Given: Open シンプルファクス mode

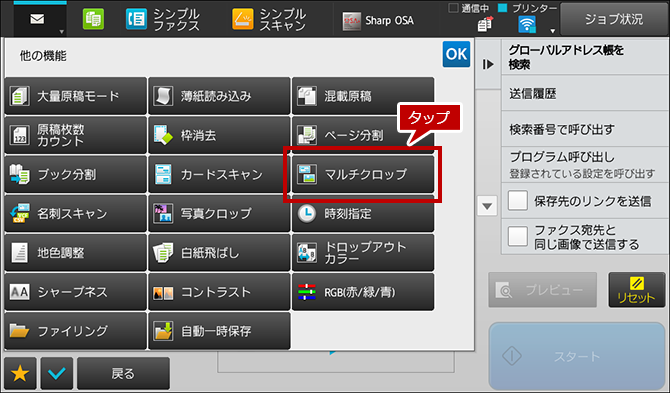Looking at the screenshot, I should 162,20.
